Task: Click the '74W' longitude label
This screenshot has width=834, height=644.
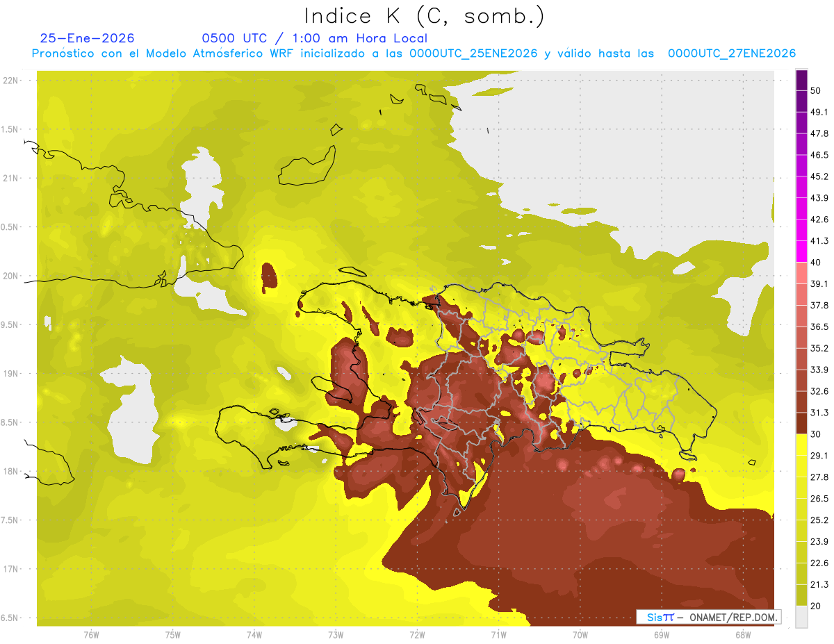Action: click(254, 635)
